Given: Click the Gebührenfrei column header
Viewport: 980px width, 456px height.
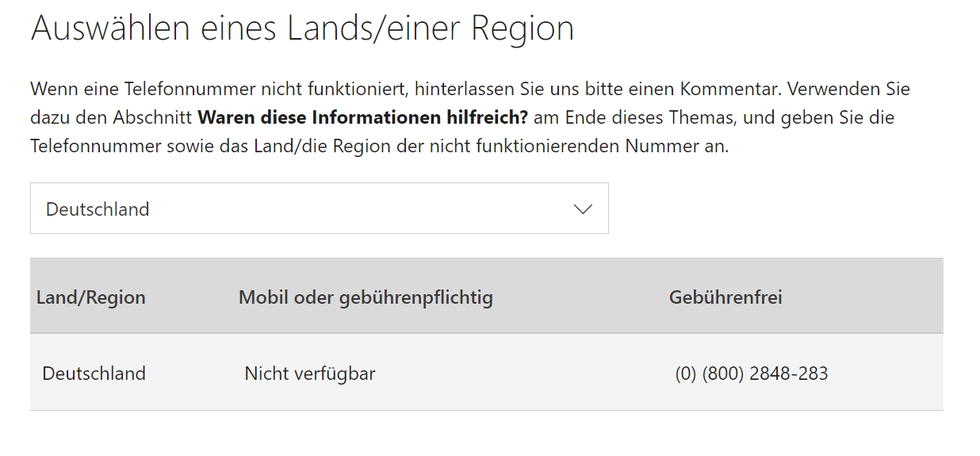Looking at the screenshot, I should click(x=725, y=297).
